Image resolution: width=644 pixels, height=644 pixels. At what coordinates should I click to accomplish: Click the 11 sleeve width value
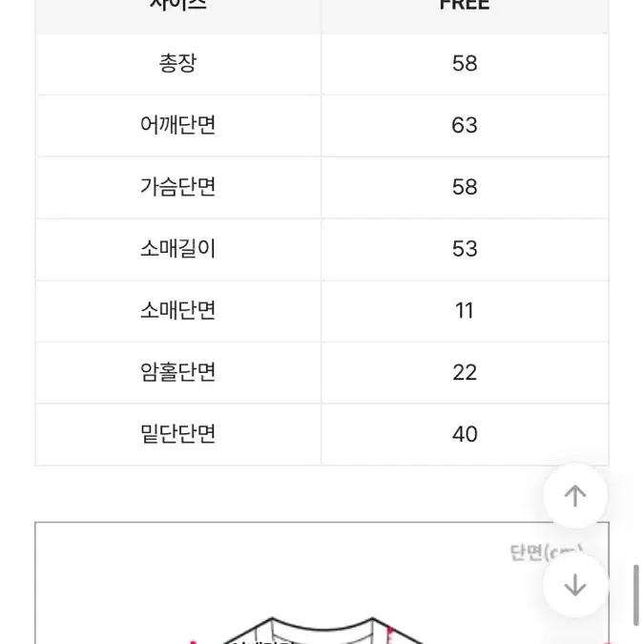pyautogui.click(x=465, y=310)
